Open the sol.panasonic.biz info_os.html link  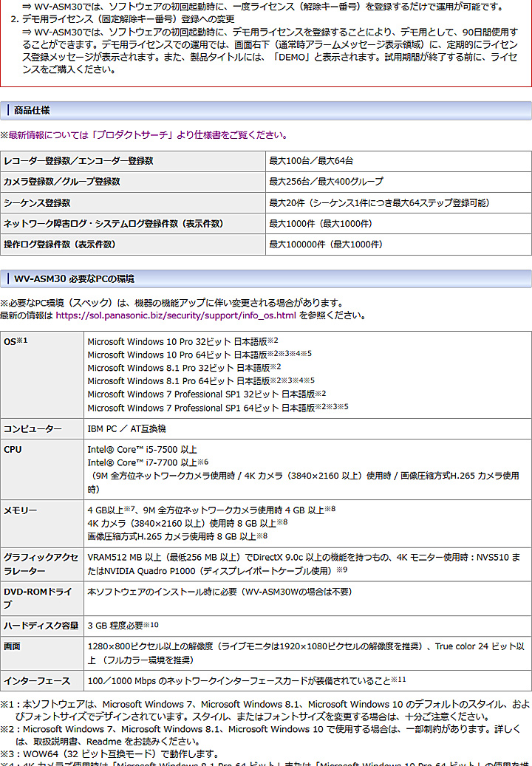(x=176, y=315)
